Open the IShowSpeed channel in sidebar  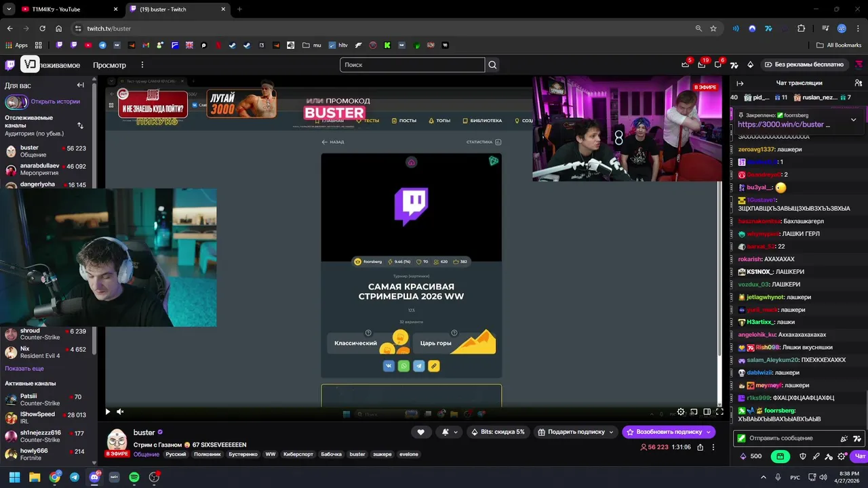point(46,418)
